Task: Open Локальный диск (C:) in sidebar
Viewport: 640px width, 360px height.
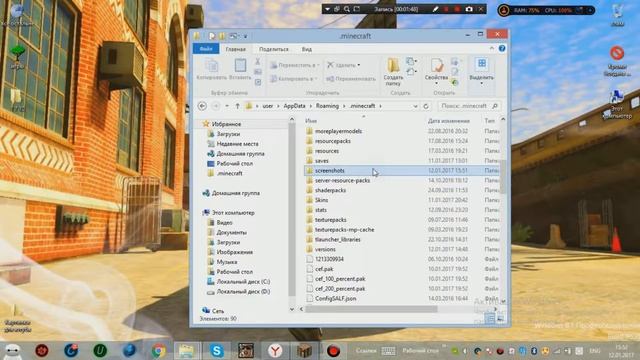Action: pyautogui.click(x=243, y=282)
